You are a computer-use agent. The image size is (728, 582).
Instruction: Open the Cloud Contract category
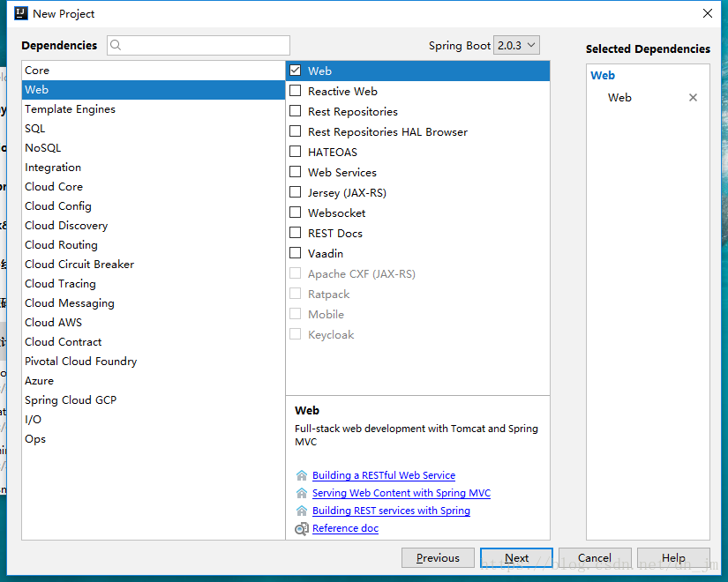pyautogui.click(x=154, y=341)
